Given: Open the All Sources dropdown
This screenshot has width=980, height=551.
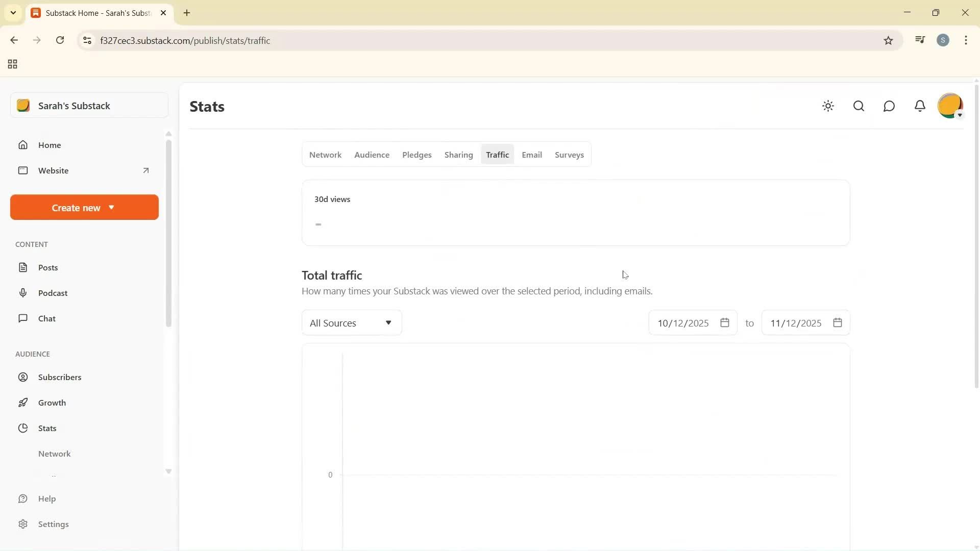Looking at the screenshot, I should 352,322.
